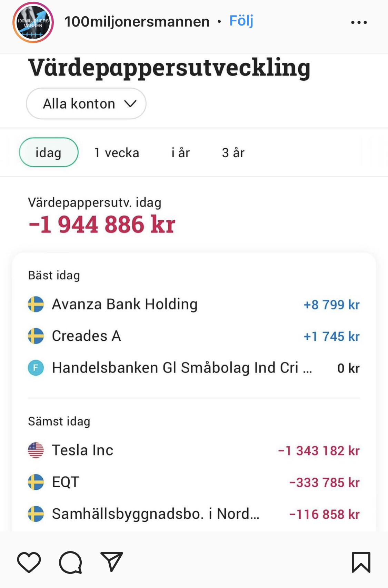
Task: Save post with bookmark icon
Action: [361, 562]
